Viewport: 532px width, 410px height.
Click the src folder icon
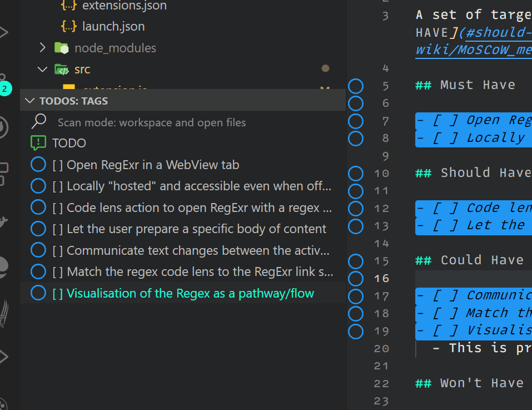click(62, 69)
